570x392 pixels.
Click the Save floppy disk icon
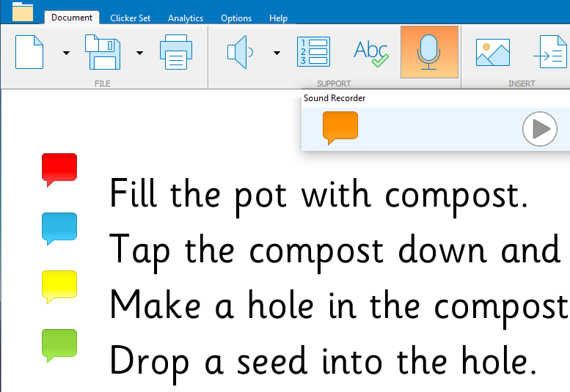[x=102, y=52]
